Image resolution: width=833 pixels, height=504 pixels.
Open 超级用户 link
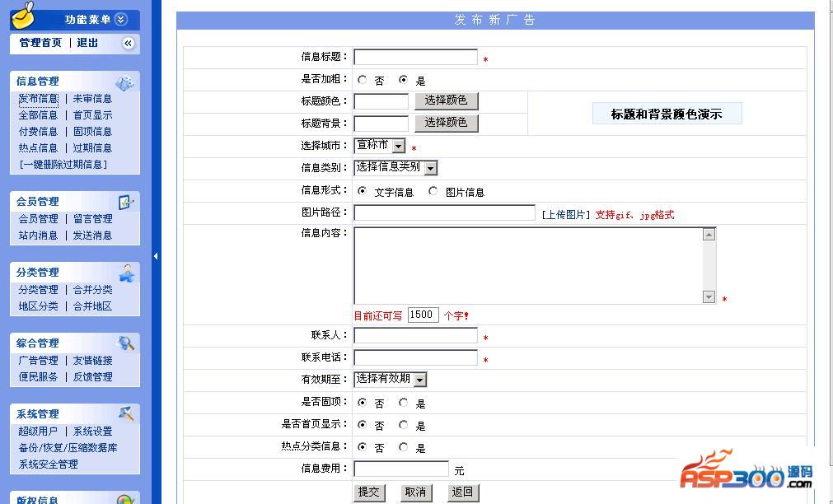38,432
